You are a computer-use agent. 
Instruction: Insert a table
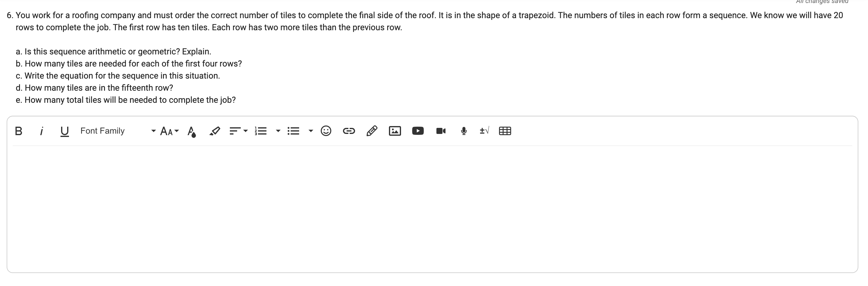(505, 131)
